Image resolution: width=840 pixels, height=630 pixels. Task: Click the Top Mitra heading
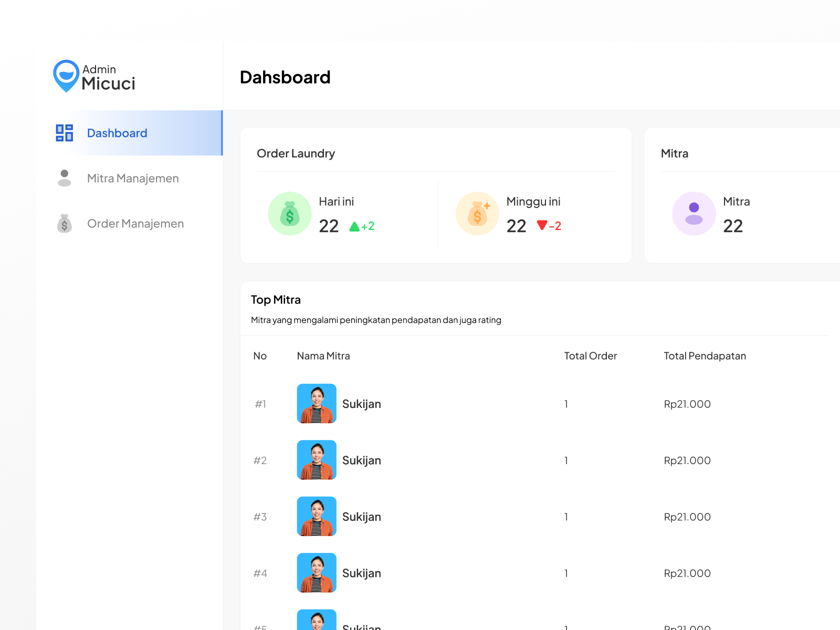pyautogui.click(x=276, y=299)
